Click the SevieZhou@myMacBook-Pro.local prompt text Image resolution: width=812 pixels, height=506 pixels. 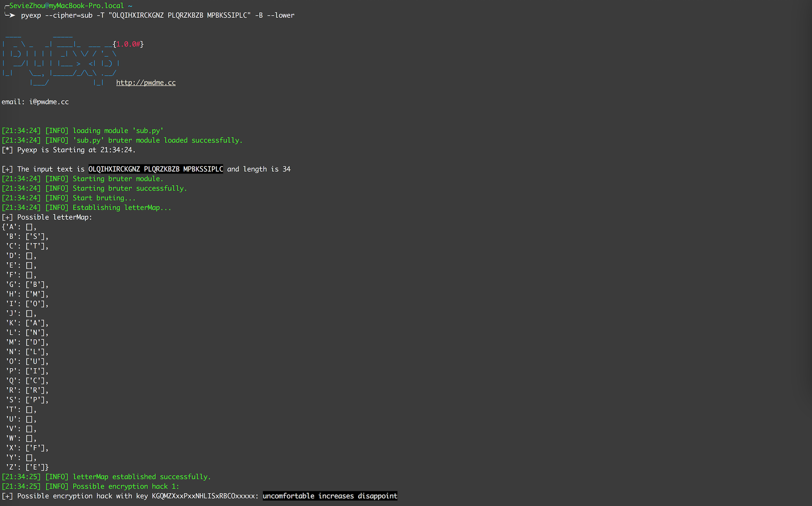(x=67, y=6)
